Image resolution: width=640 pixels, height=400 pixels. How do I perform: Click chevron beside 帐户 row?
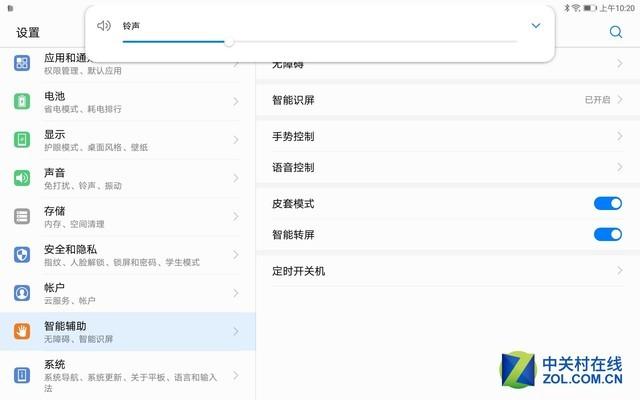coord(236,293)
